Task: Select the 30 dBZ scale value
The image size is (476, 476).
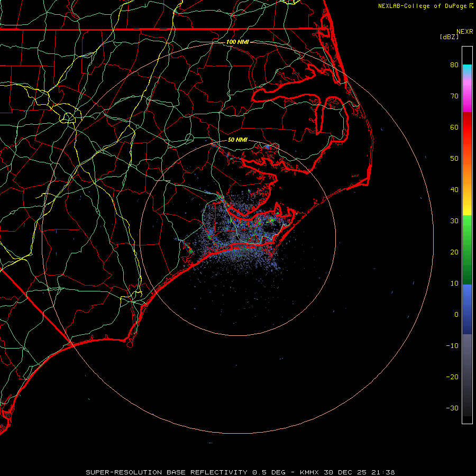Action: coord(454,221)
